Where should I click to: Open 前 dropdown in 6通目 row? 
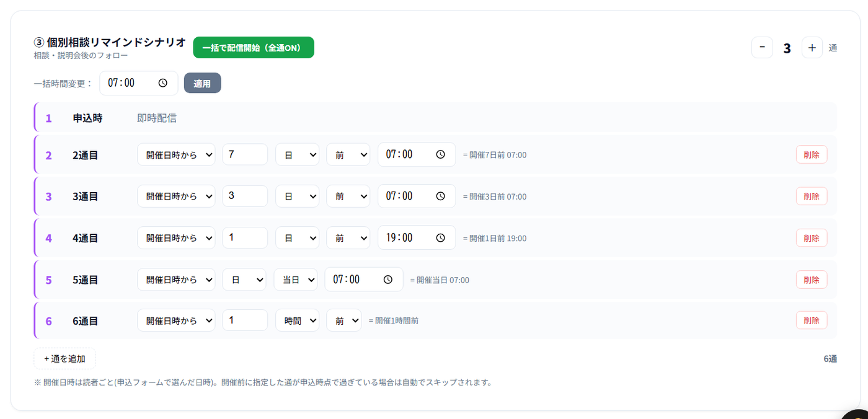(x=344, y=320)
